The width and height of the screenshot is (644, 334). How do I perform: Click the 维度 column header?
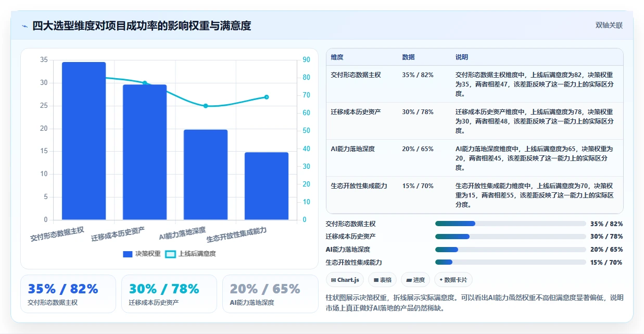[337, 57]
